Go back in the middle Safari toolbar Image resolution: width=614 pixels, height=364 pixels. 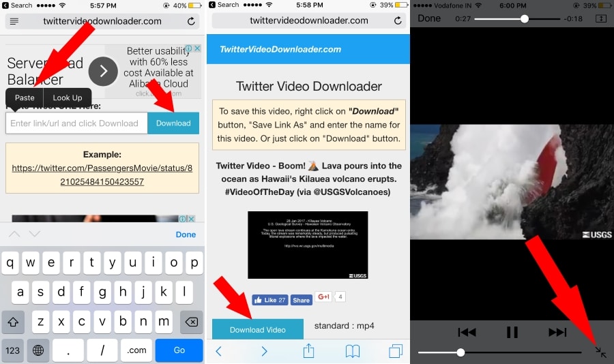(218, 351)
